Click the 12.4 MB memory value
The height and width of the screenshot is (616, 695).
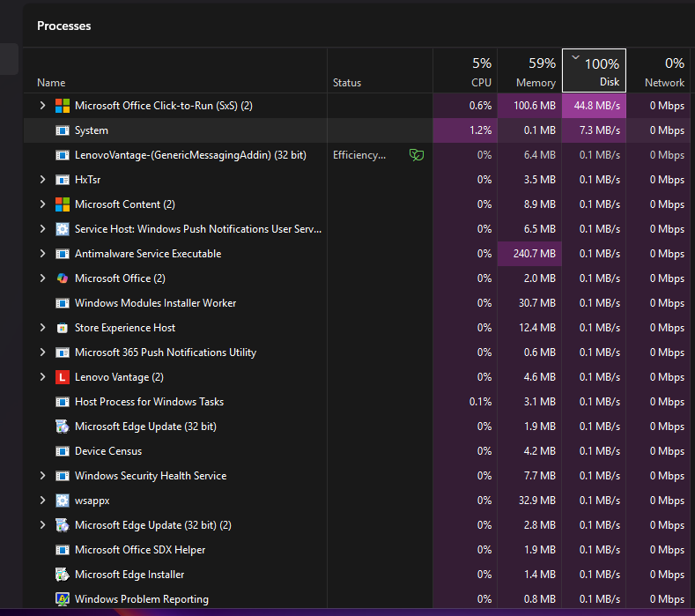[x=537, y=328]
